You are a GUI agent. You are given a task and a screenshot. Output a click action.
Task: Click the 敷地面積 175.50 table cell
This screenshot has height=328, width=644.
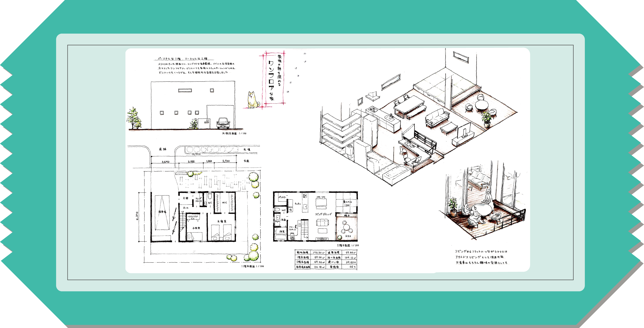pos(318,253)
